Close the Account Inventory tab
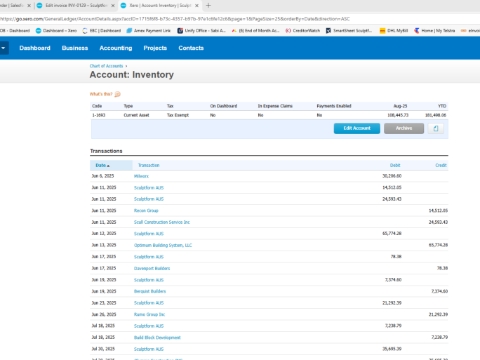This screenshot has height=360, width=480. [197, 5]
